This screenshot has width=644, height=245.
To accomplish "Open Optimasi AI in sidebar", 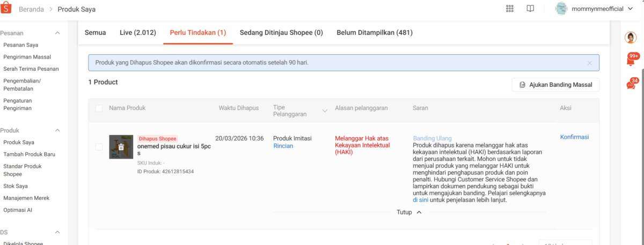I will tap(18, 210).
